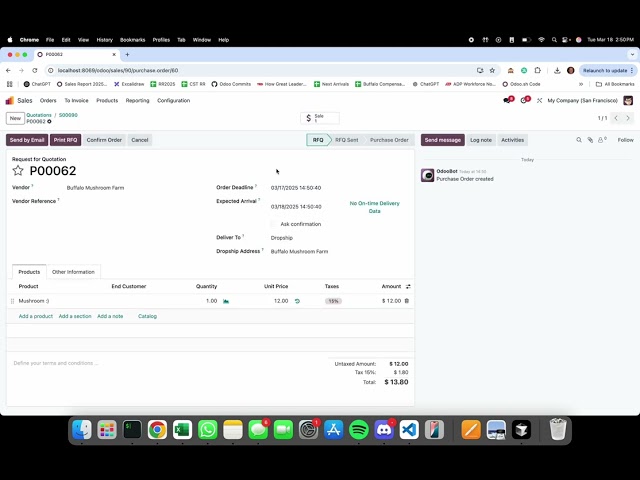Mark P00062 with the star priority icon
The width and height of the screenshot is (640, 480).
click(x=18, y=171)
